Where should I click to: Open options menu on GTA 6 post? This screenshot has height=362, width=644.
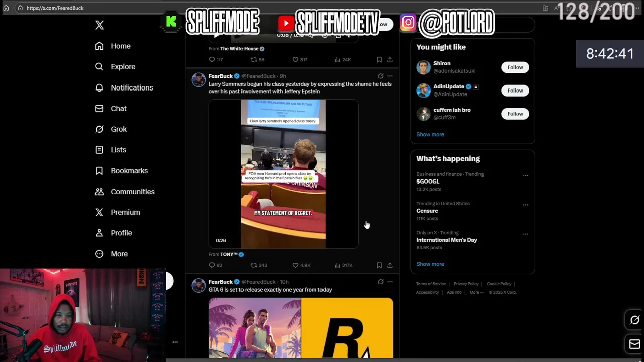(x=390, y=282)
